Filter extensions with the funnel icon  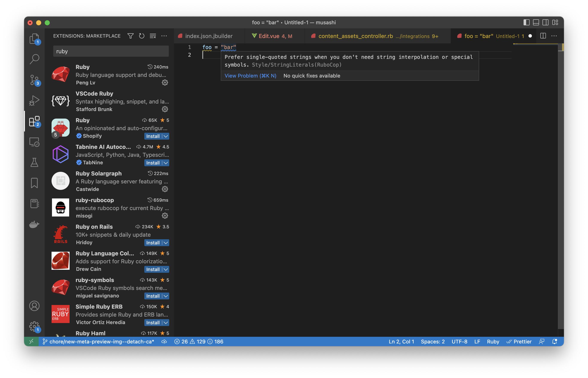[131, 36]
